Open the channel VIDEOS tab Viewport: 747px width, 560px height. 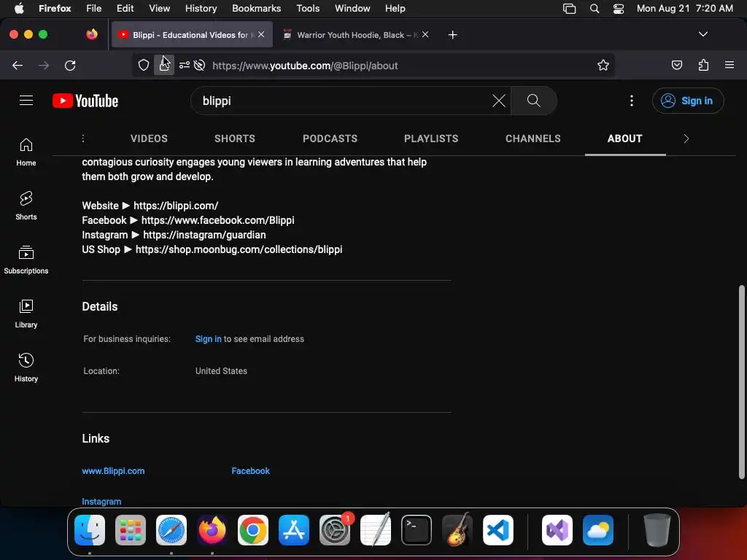149,139
